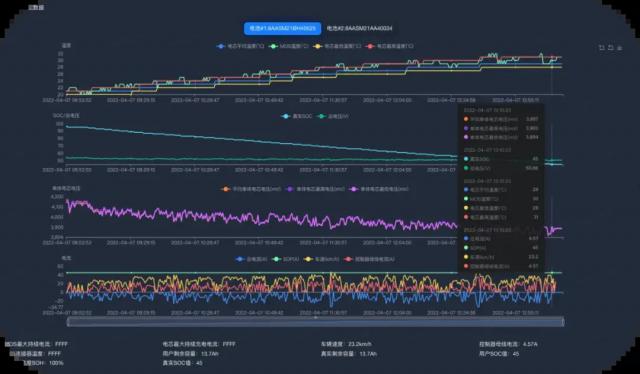Toggle the real SOC legend series
This screenshot has width=640, height=374.
(297, 116)
